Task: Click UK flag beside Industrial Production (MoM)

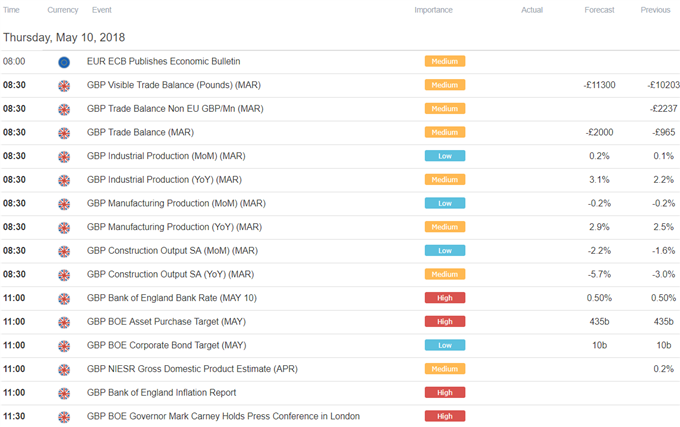Action: (x=64, y=157)
